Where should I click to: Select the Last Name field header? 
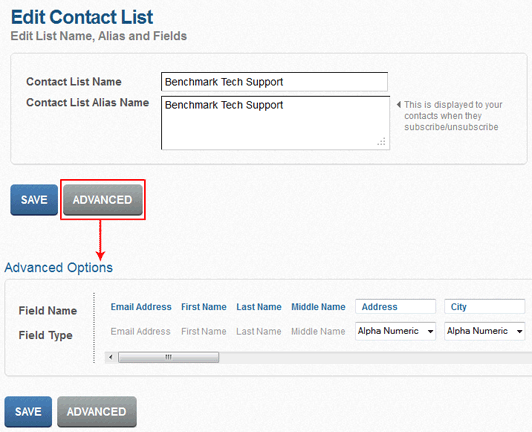click(259, 307)
